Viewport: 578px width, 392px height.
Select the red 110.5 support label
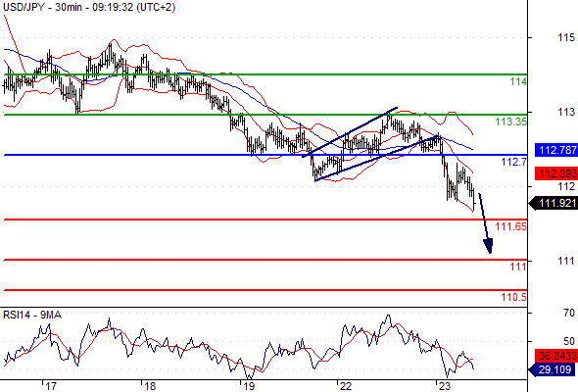(x=514, y=297)
